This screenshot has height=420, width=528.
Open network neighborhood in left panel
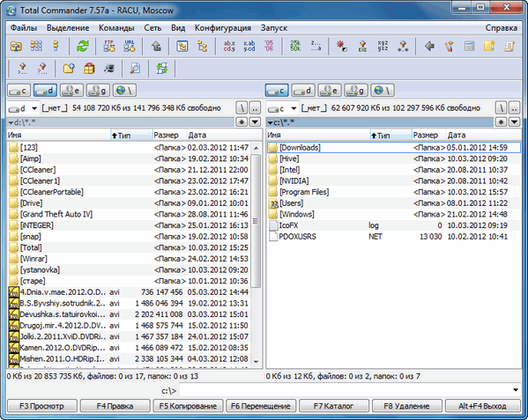tap(124, 90)
